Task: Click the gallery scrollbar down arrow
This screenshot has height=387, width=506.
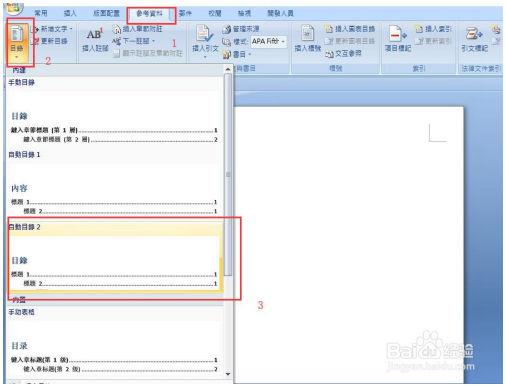Action: (228, 374)
